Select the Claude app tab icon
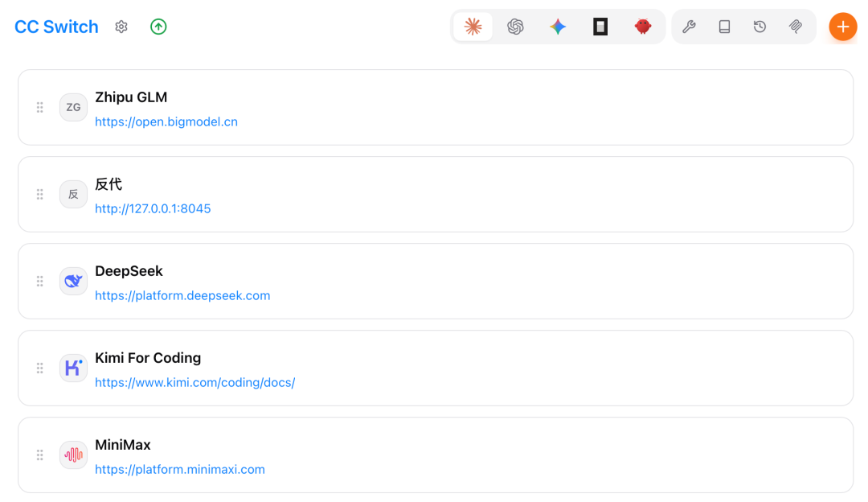 [x=473, y=27]
